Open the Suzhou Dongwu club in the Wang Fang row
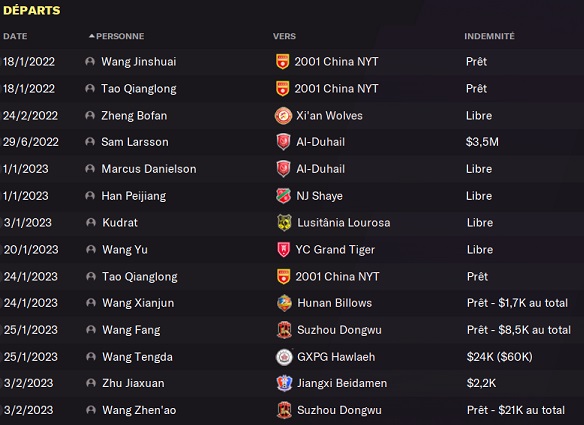 click(x=339, y=330)
